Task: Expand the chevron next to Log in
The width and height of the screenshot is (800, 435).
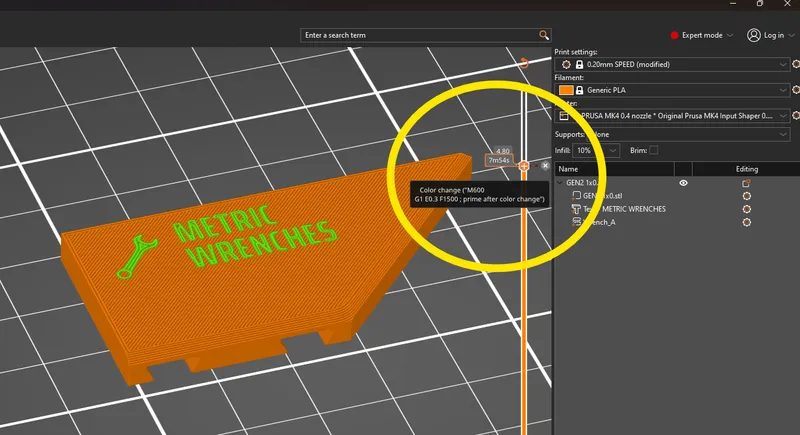Action: (791, 35)
